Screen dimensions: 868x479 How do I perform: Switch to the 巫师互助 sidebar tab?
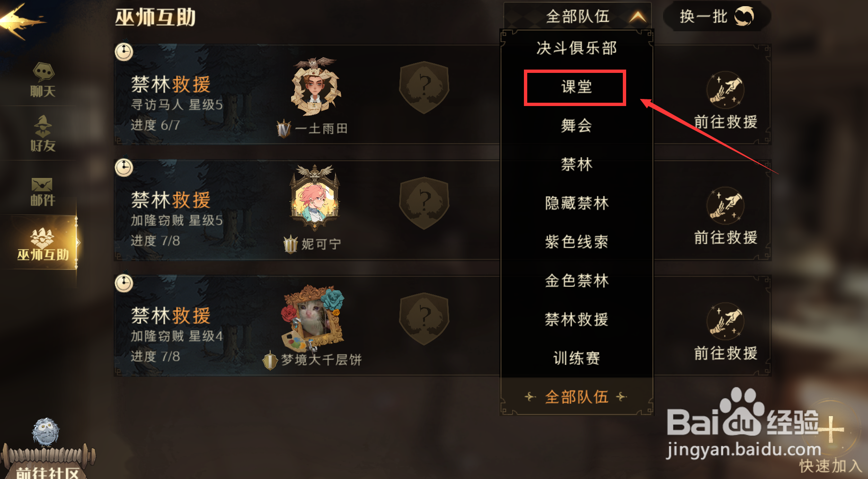(x=42, y=243)
